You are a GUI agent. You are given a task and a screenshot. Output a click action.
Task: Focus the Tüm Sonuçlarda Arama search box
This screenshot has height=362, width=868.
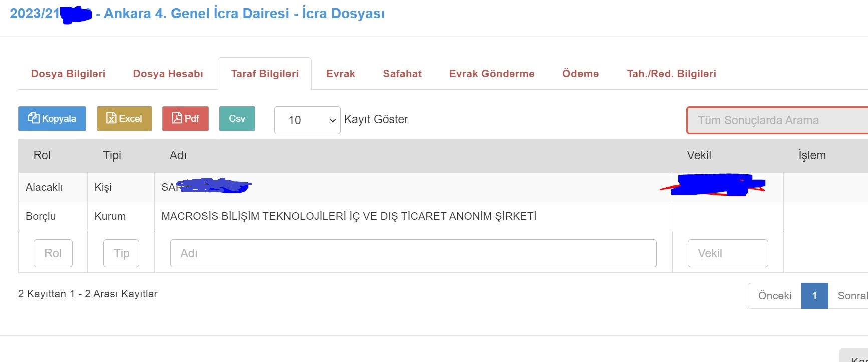tap(776, 120)
